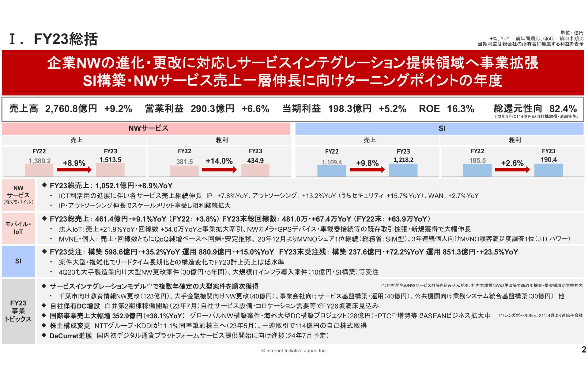Image resolution: width=588 pixels, height=379 pixels.
Task: Click the red arrow beside +14.0%
Action: 219,170
